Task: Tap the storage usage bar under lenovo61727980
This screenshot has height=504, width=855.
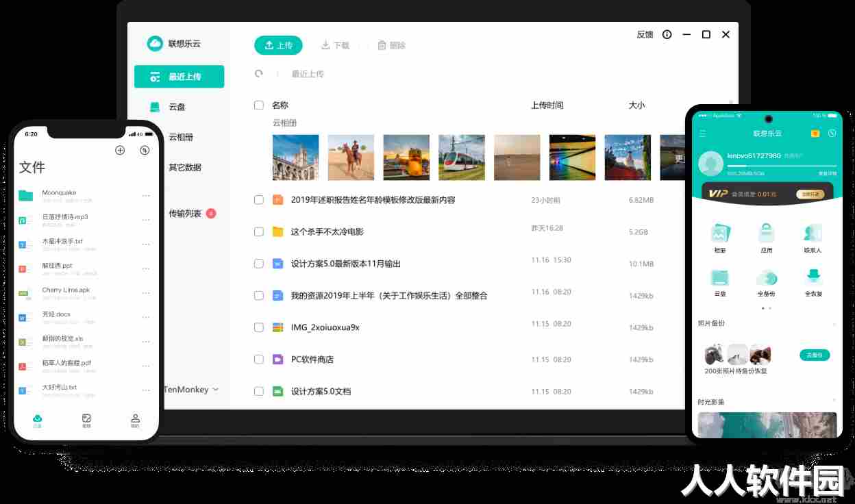Action: [782, 166]
